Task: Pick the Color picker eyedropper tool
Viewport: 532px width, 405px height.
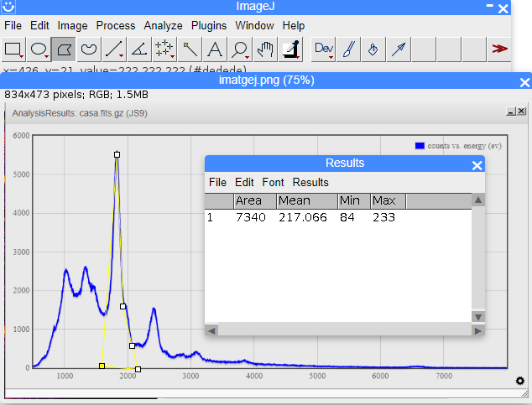Action: [x=291, y=49]
